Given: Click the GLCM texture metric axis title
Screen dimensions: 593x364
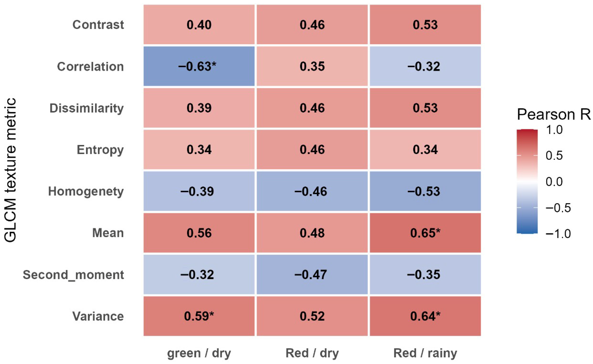Looking at the screenshot, I should pos(10,170).
